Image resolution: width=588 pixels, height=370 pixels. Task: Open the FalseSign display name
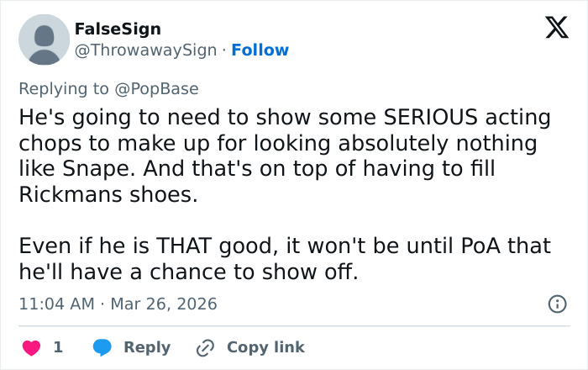coord(118,29)
